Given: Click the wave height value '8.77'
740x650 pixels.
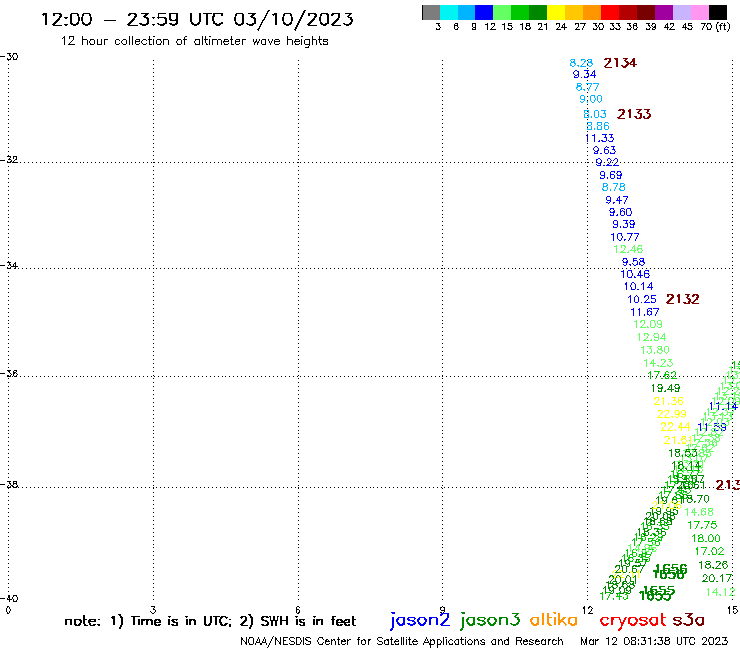Looking at the screenshot, I should point(588,87).
